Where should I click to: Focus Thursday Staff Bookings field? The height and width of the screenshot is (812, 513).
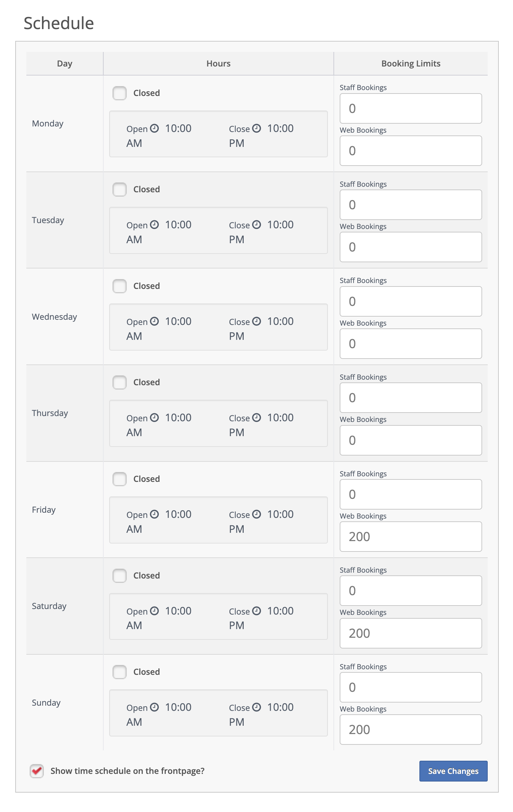(411, 398)
